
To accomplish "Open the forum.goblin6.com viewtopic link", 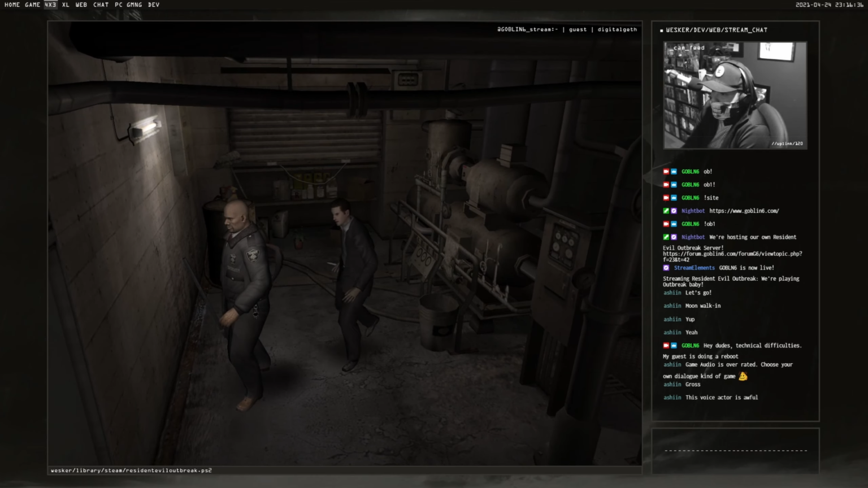I will [x=732, y=257].
